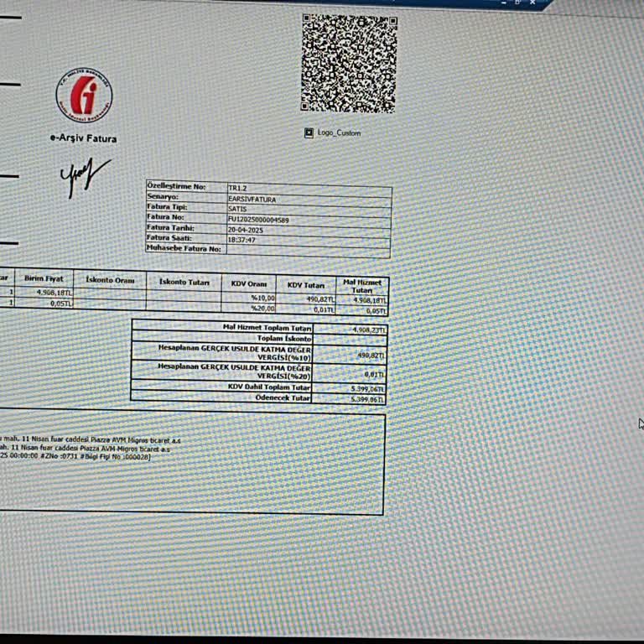The height and width of the screenshot is (644, 644).
Task: Select the time '18:37:47'
Action: pyautogui.click(x=241, y=240)
